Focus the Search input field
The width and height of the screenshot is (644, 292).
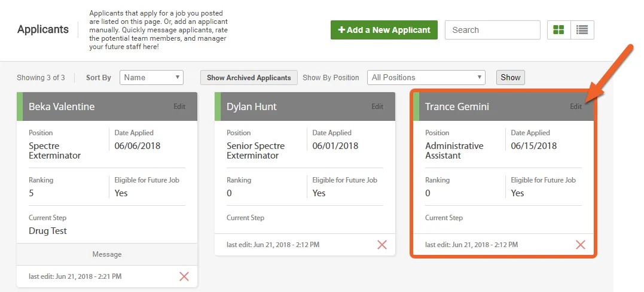coord(493,30)
